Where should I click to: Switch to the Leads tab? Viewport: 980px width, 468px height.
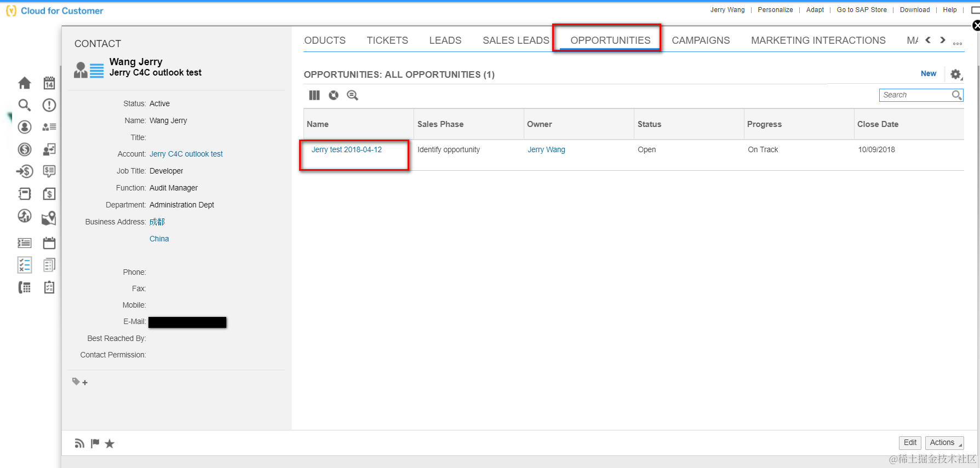(445, 41)
